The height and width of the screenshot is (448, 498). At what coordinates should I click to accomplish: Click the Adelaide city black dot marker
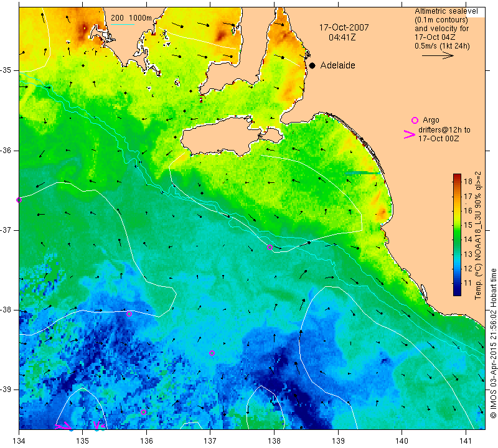click(x=312, y=65)
